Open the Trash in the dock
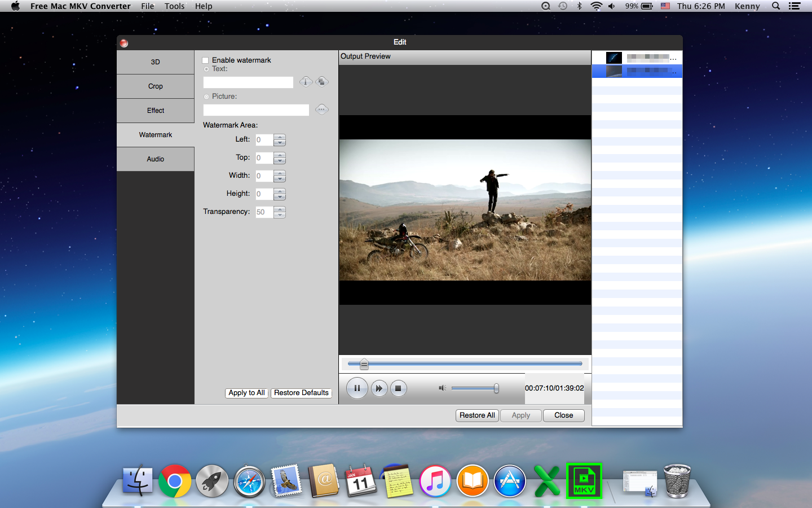Image resolution: width=812 pixels, height=508 pixels. click(677, 481)
